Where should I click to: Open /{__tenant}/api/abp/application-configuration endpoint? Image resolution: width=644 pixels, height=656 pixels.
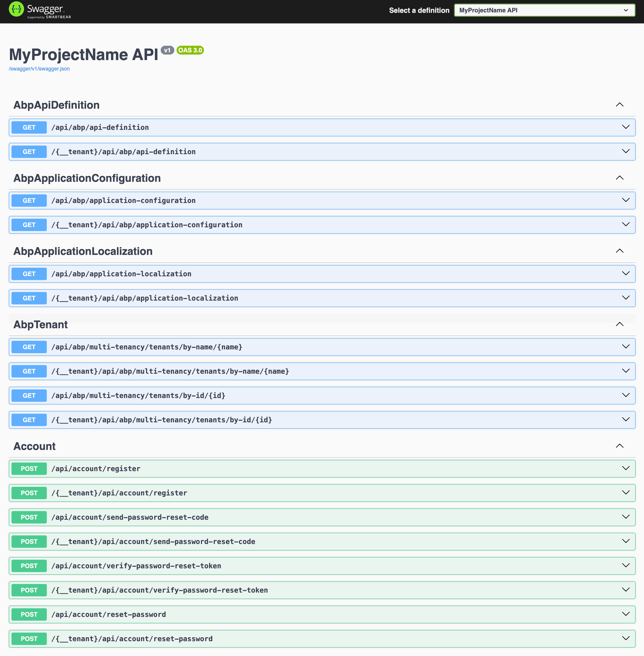[147, 225]
